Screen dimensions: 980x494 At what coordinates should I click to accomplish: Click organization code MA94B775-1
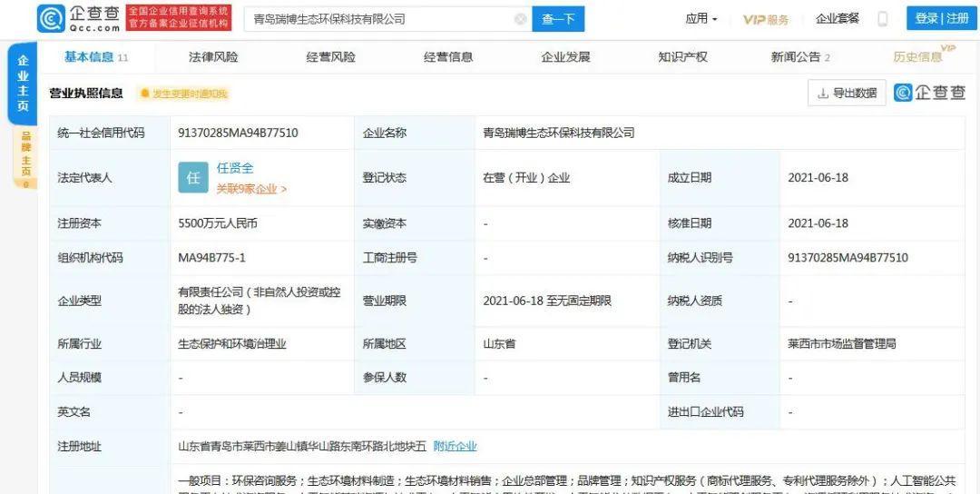pyautogui.click(x=211, y=258)
